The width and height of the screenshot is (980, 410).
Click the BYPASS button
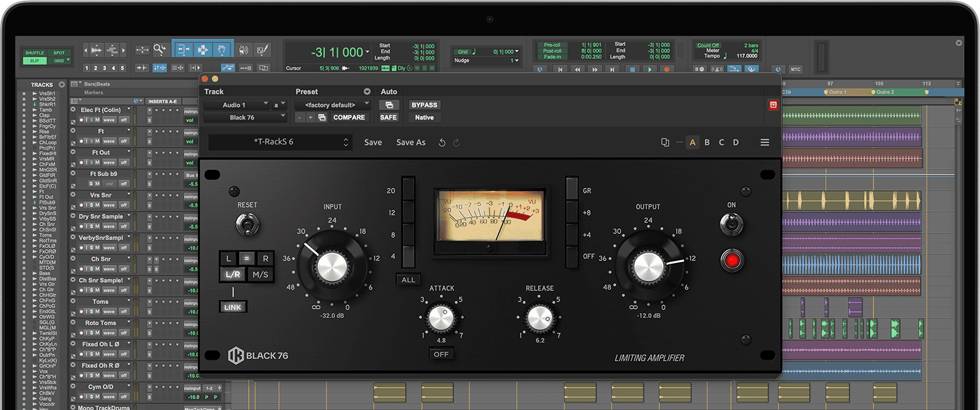(424, 105)
